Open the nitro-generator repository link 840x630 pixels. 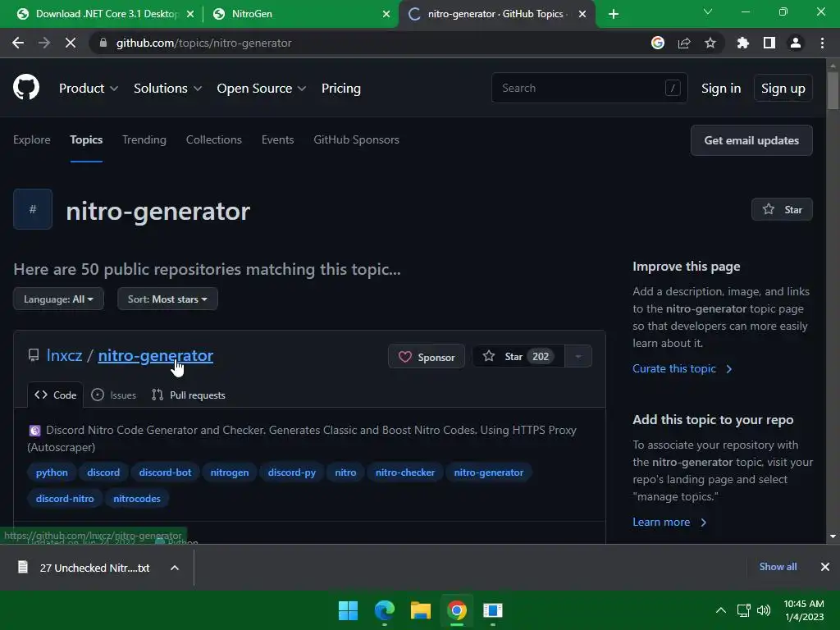(155, 355)
